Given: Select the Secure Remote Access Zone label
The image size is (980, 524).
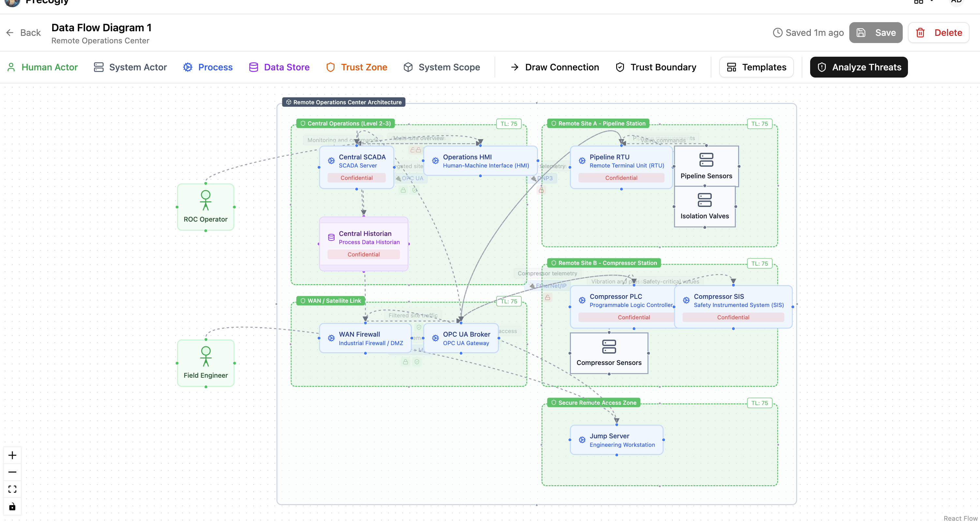Looking at the screenshot, I should 593,403.
